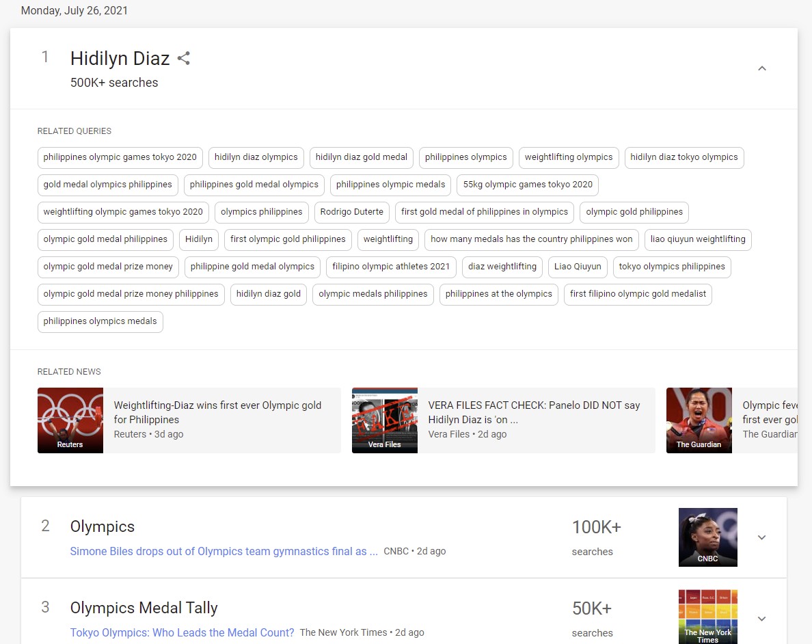Open 'hidilyn diaz tokyo olympics' query
812x644 pixels.
coord(684,157)
